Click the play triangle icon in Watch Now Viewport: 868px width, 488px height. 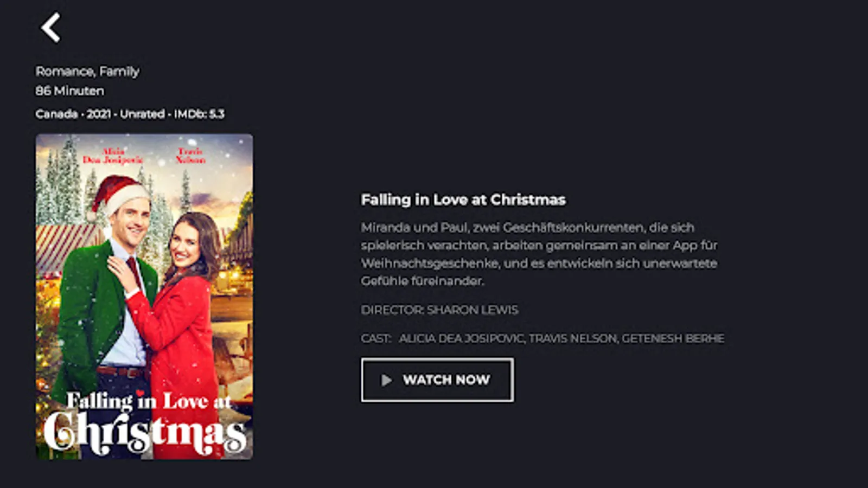pos(386,380)
